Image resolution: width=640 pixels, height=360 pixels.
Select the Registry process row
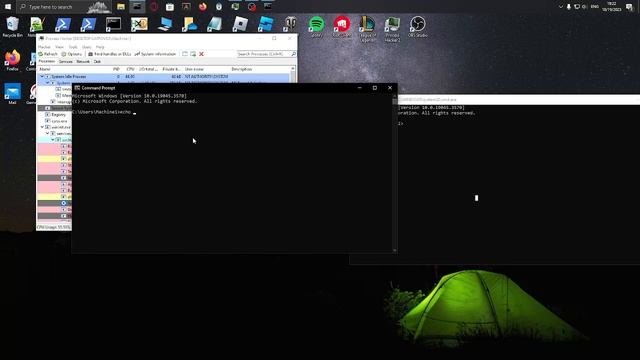[55, 115]
